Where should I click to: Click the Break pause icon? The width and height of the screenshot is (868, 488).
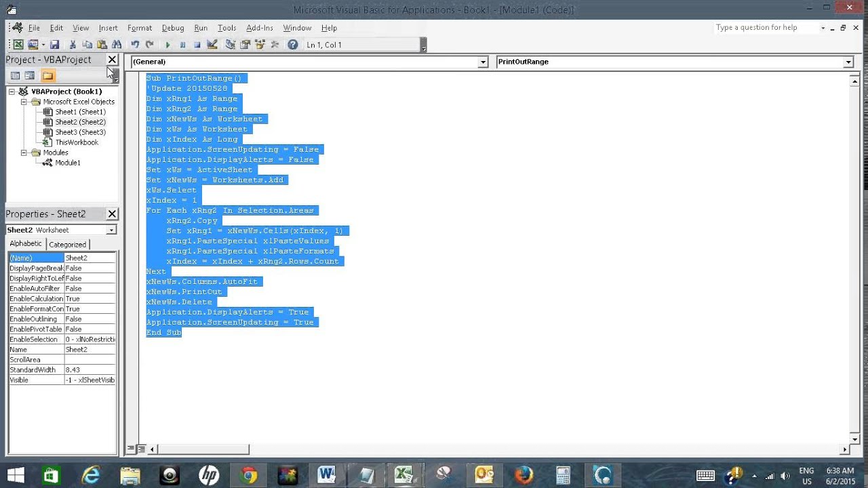pyautogui.click(x=182, y=45)
